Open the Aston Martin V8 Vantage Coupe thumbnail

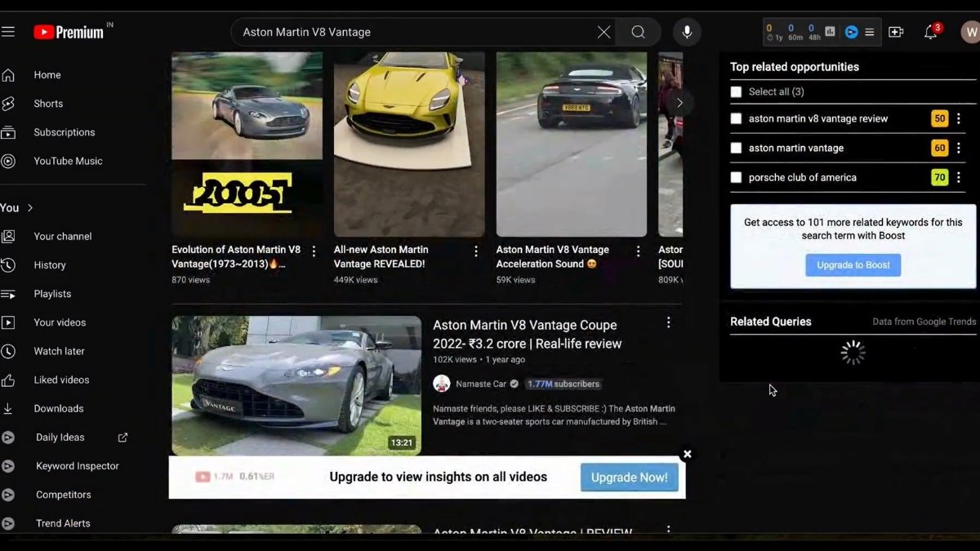coord(296,385)
